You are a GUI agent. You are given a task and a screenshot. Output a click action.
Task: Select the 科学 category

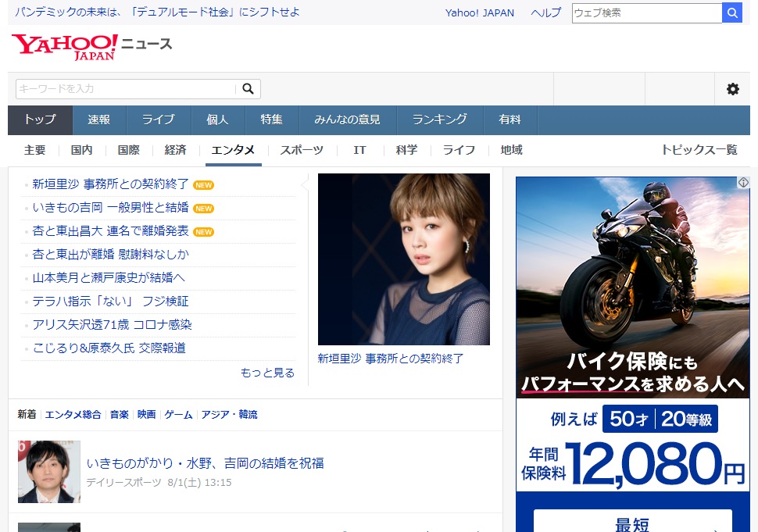(x=406, y=150)
